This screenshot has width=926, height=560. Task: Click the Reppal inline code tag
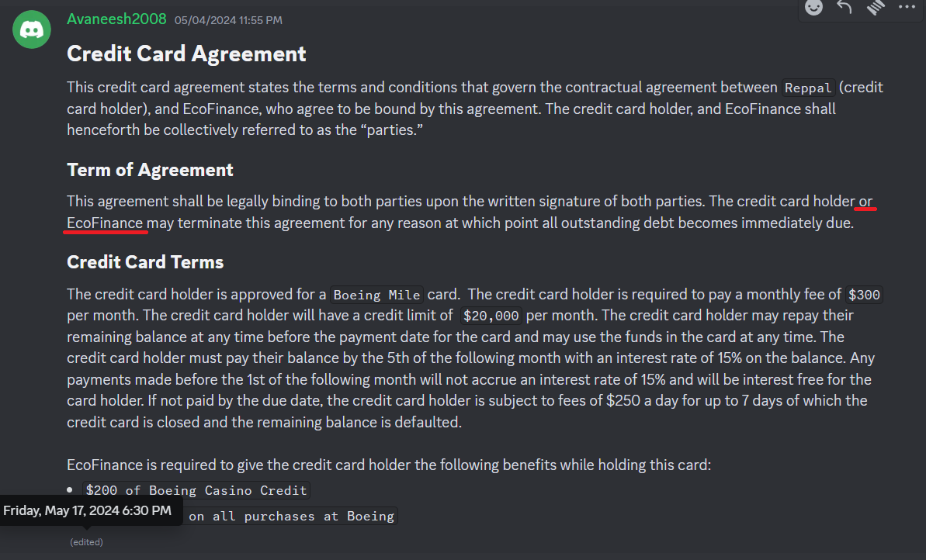[x=808, y=88]
